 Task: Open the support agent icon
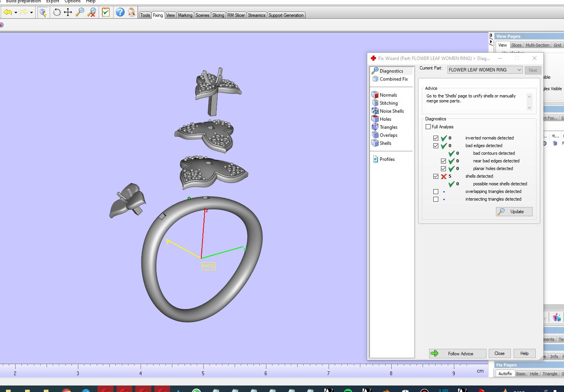(132, 12)
